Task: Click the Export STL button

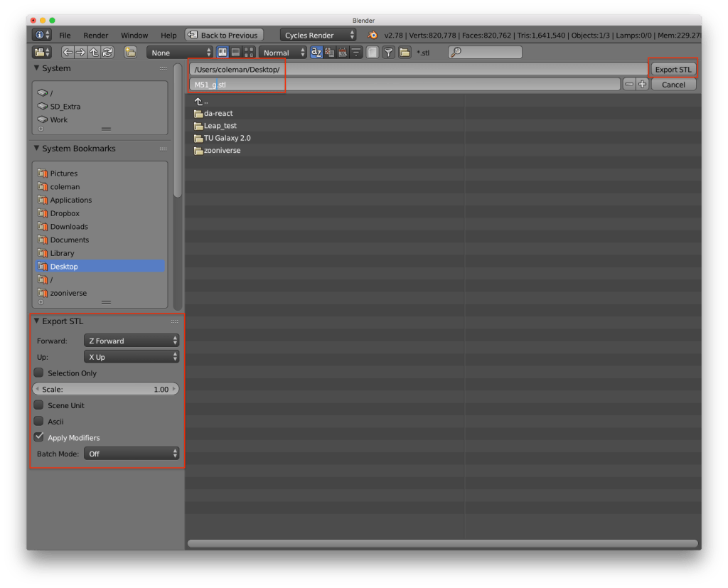Action: point(673,69)
